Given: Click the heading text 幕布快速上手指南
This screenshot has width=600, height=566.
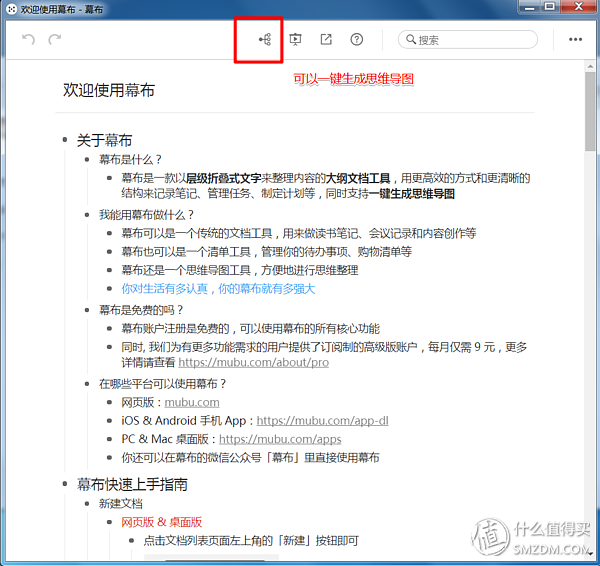Looking at the screenshot, I should [132, 484].
